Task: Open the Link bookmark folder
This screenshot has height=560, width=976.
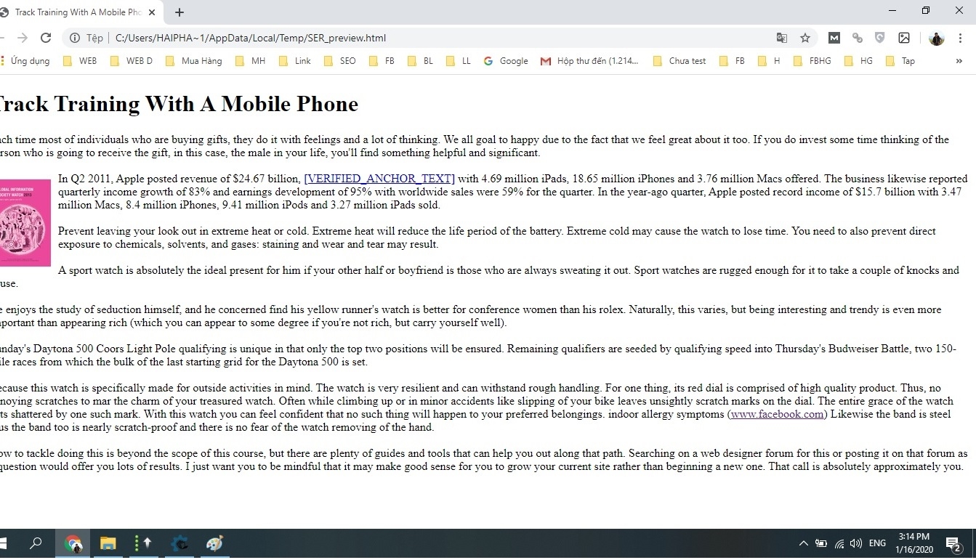Action: click(x=295, y=61)
